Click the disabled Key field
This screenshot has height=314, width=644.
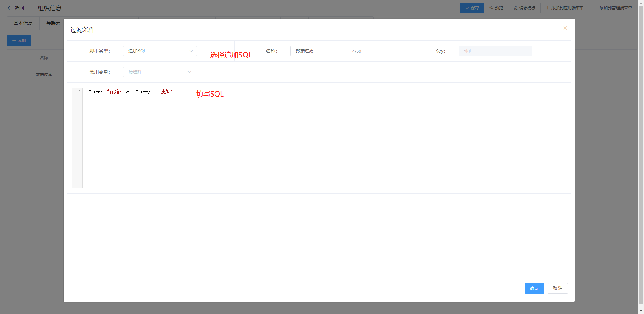(495, 51)
